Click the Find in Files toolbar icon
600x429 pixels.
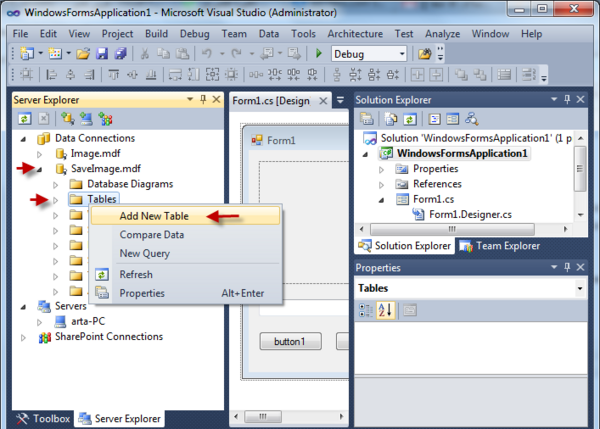coord(424,54)
